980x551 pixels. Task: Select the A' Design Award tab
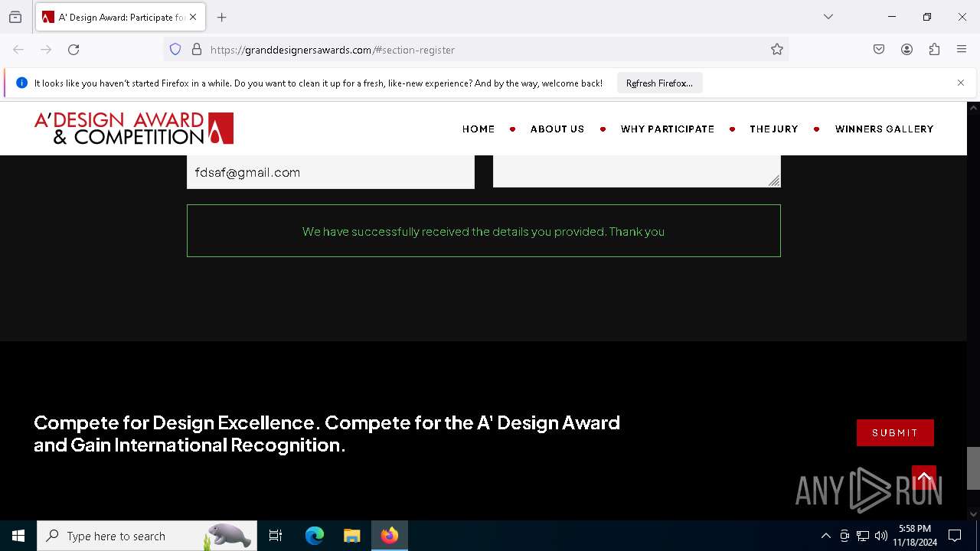click(x=120, y=17)
